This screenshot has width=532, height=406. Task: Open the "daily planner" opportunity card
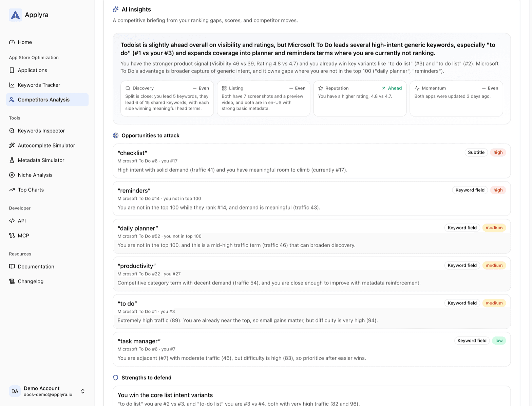click(311, 236)
